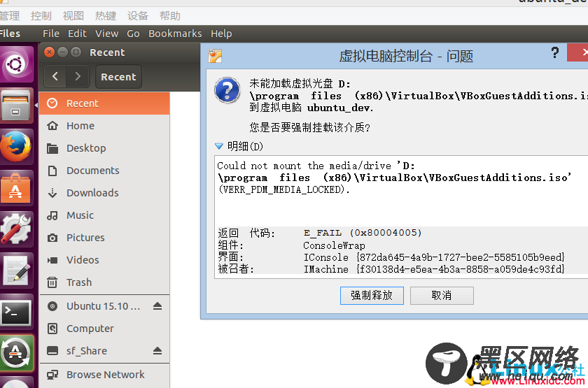Open VirtualBox 控制 menu
This screenshot has width=588, height=388.
coord(41,15)
